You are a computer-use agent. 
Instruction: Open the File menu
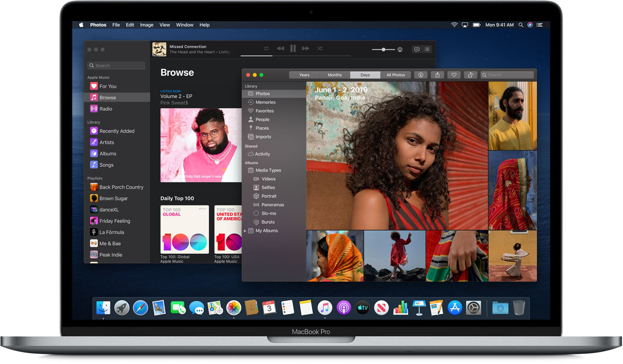point(116,25)
